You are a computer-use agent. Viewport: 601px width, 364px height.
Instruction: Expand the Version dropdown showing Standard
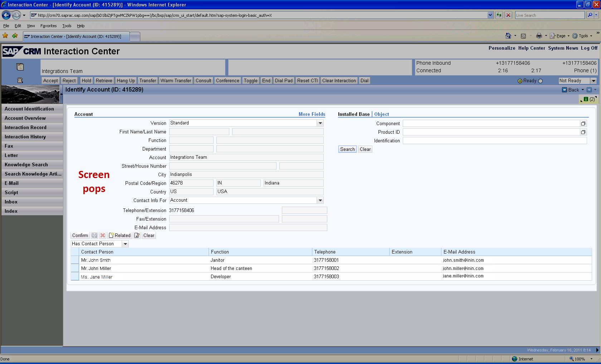pos(320,123)
